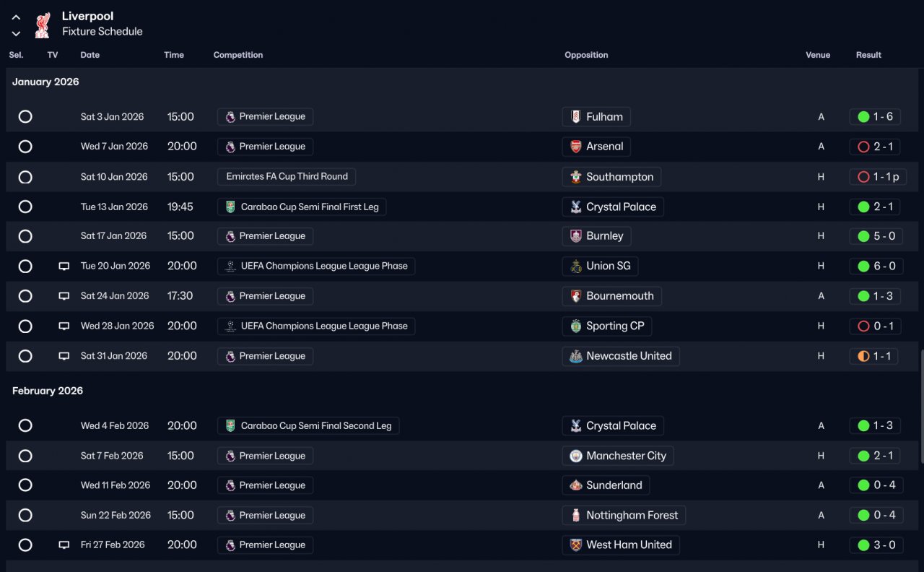This screenshot has width=924, height=572.
Task: Click Premier League logo on the Fulham row
Action: point(230,117)
